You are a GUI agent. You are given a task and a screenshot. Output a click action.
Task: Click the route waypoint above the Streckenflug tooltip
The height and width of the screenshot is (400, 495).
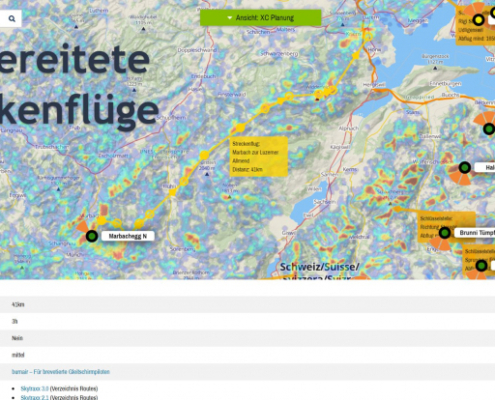point(240,128)
